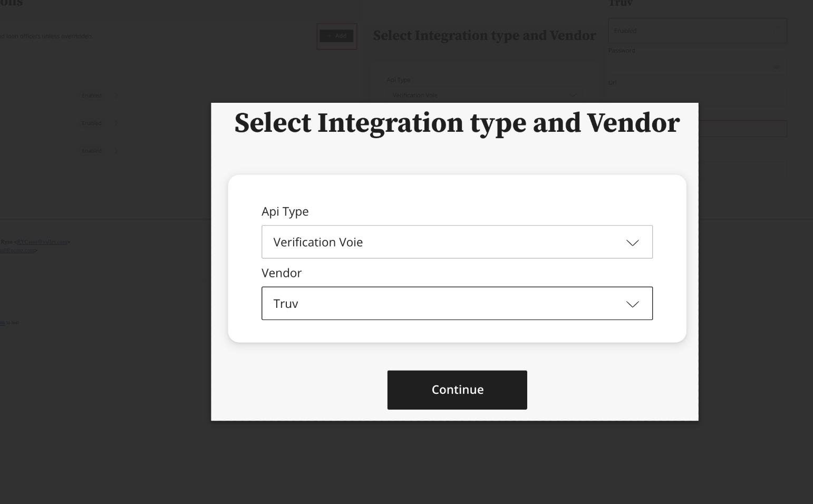Screen dimensions: 813x504
Task: Click into the dimmed Url field
Action: tap(698, 98)
